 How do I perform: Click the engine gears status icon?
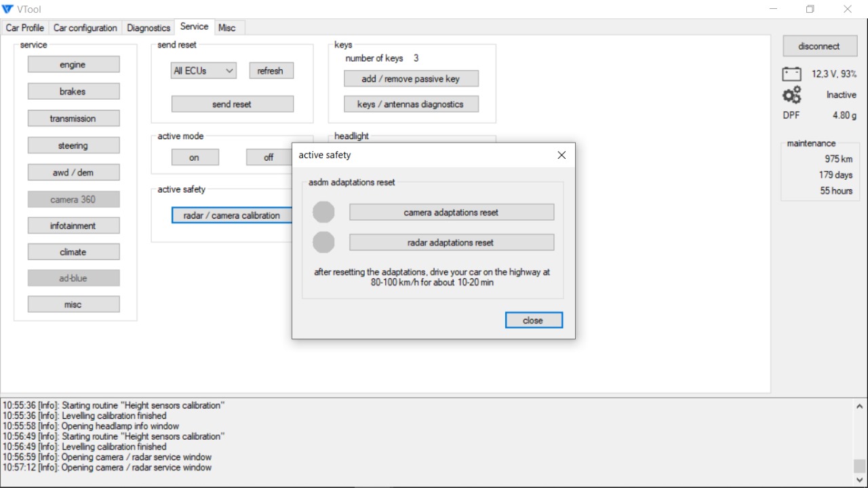coord(791,95)
